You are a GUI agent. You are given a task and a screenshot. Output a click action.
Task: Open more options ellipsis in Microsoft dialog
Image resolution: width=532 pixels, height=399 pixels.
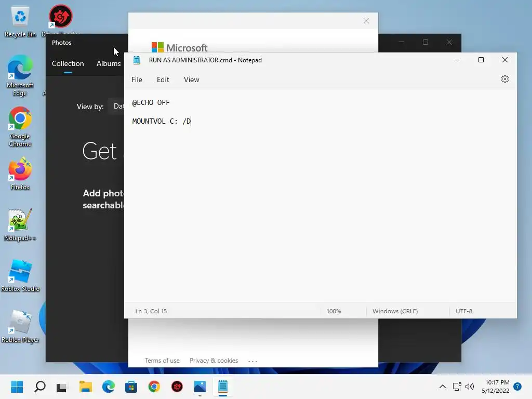253,361
